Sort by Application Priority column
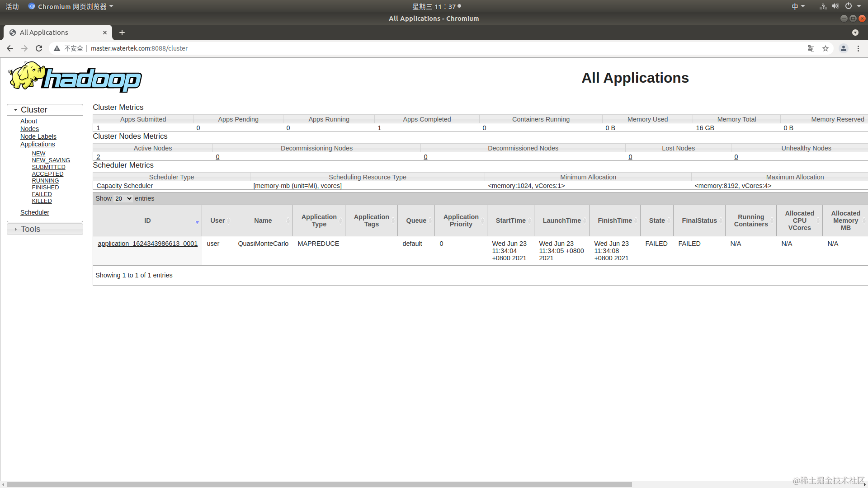Viewport: 868px width, 488px height. [x=461, y=221]
